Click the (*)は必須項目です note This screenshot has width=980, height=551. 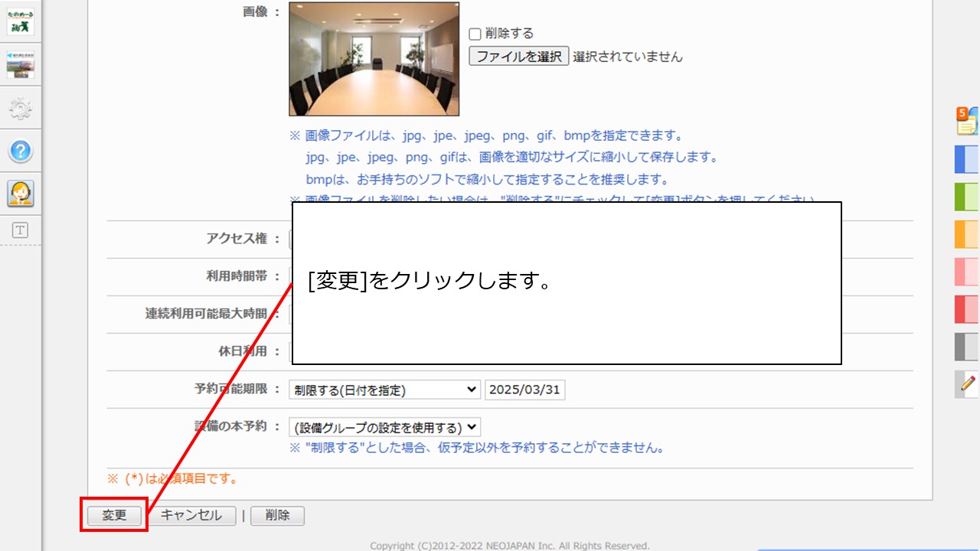[x=172, y=479]
